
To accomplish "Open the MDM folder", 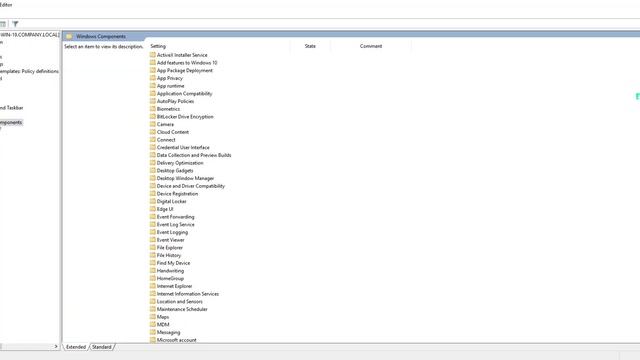I will pos(160,325).
